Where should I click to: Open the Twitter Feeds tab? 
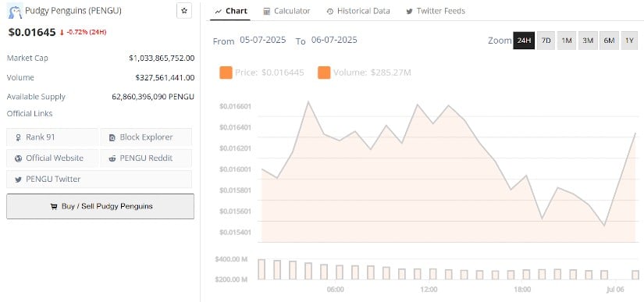436,11
